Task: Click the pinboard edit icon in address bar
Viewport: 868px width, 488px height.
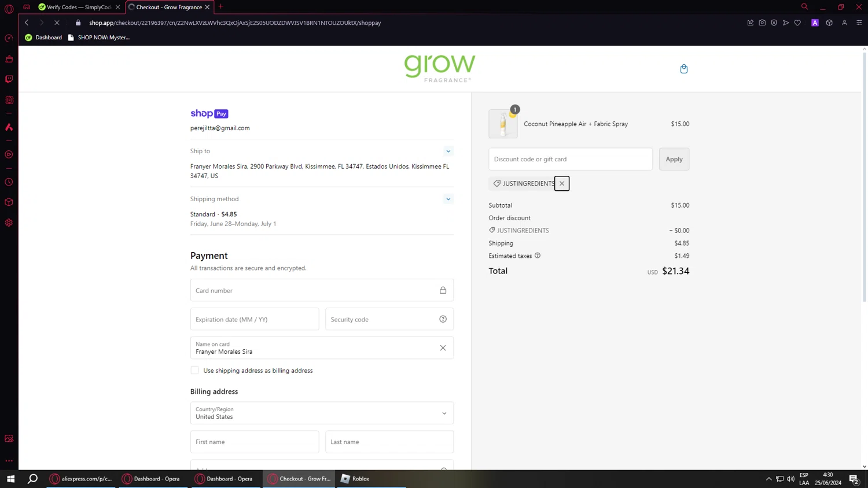Action: click(751, 23)
